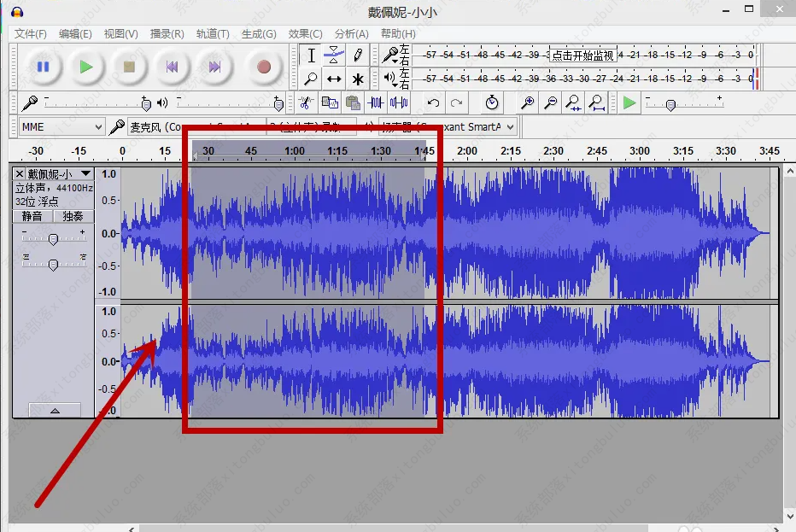Collapse the track with the bottom arrow button
The height and width of the screenshot is (532, 796).
click(55, 410)
